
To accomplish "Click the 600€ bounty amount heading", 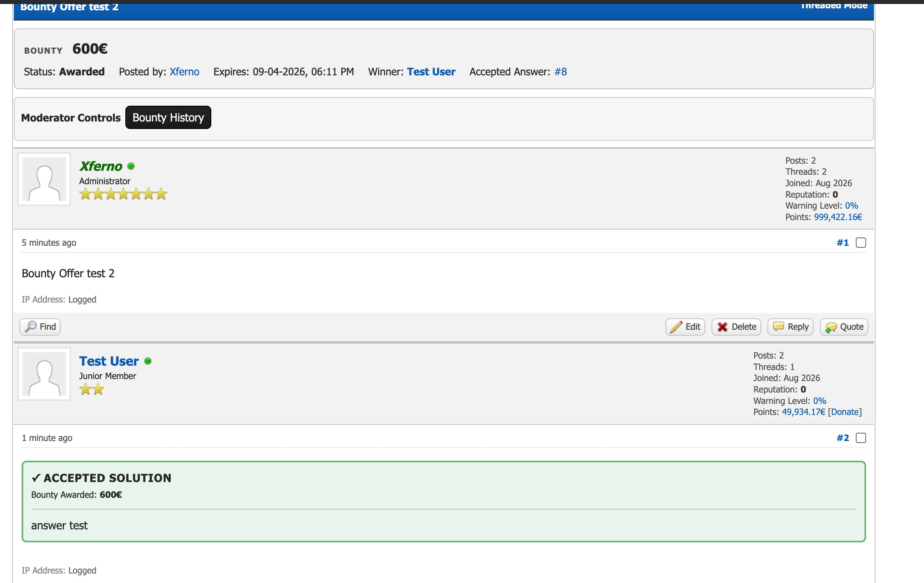I will coord(90,49).
